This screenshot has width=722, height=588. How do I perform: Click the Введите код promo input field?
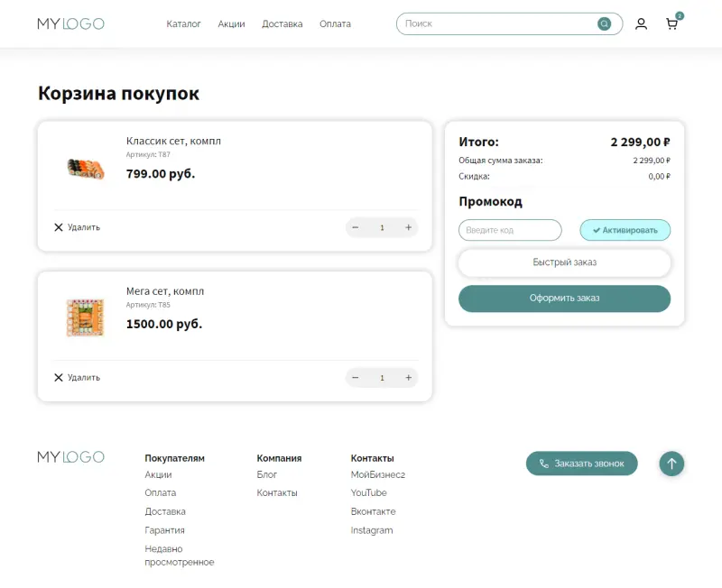click(510, 230)
